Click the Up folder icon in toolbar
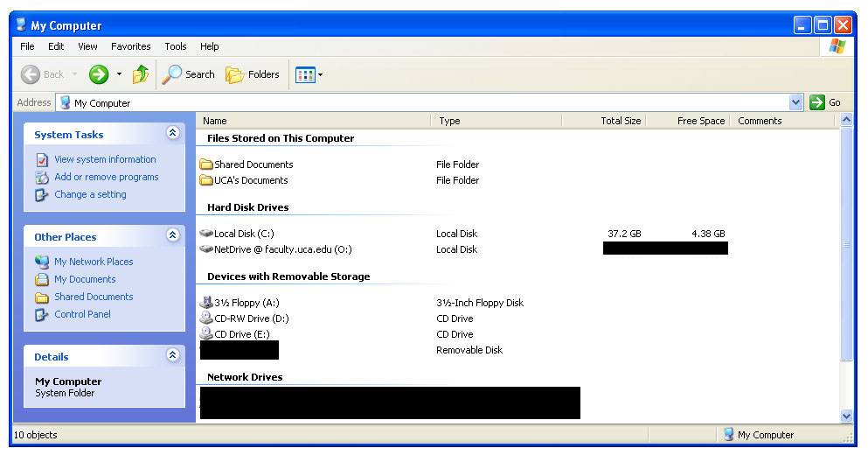The height and width of the screenshot is (462, 868). [141, 74]
